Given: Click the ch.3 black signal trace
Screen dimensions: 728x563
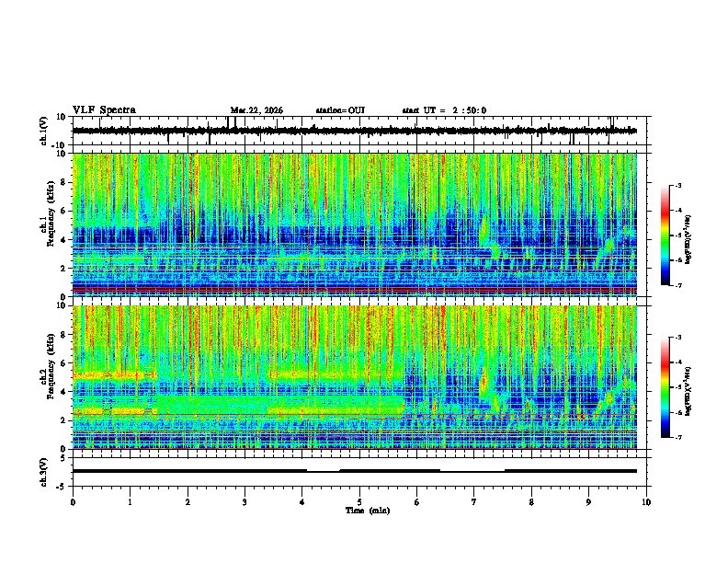Looking at the screenshot, I should [354, 471].
